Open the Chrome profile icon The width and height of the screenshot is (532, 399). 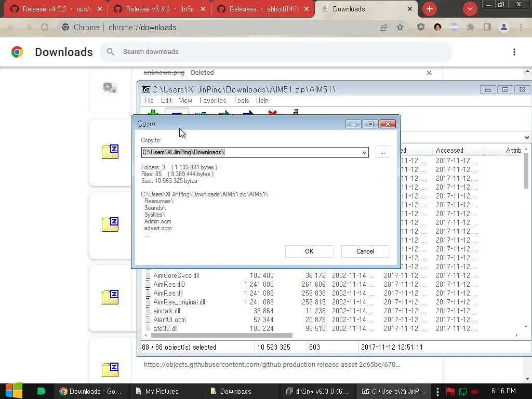click(504, 27)
